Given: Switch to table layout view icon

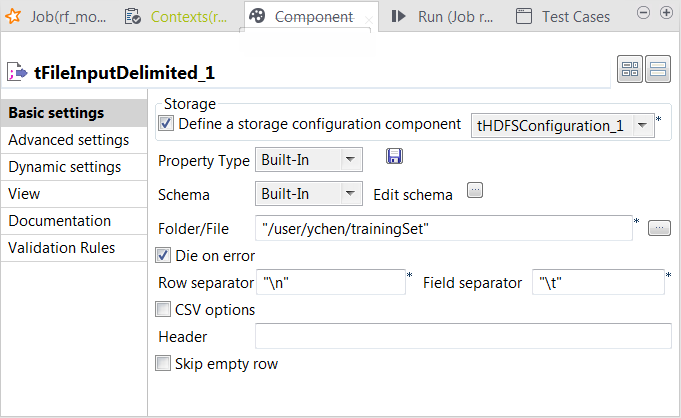Looking at the screenshot, I should coord(630,70).
